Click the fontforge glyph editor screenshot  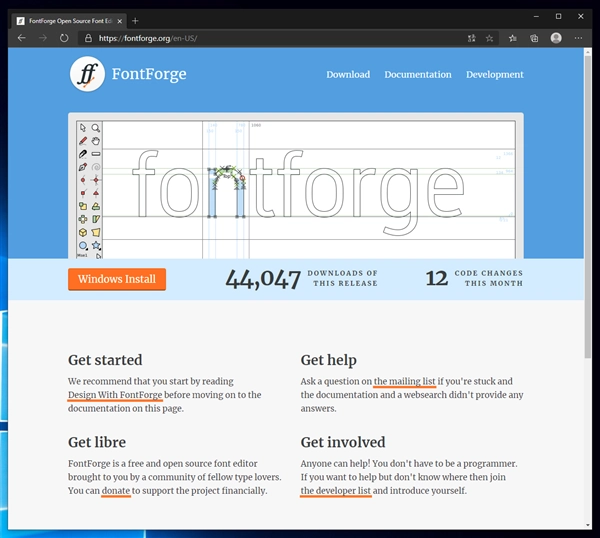coord(296,186)
